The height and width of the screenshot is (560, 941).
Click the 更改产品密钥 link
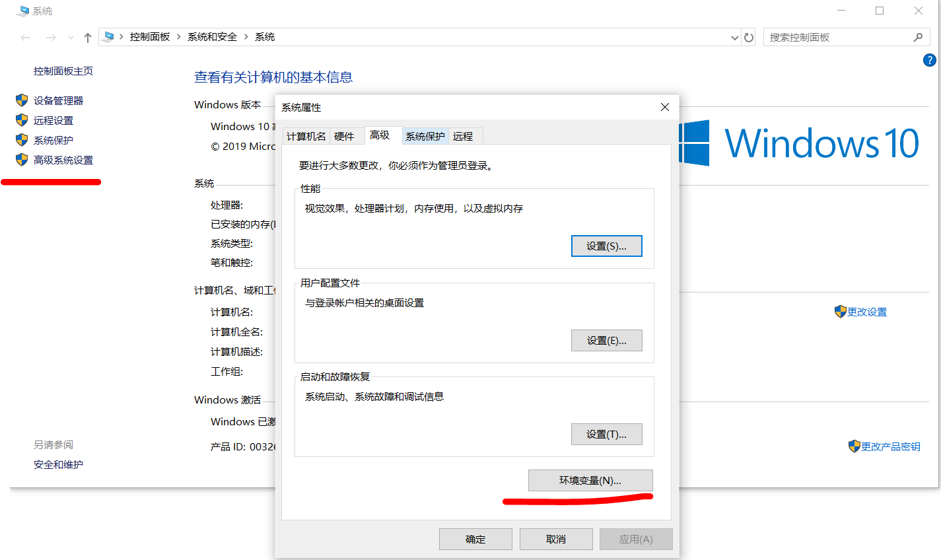[x=891, y=447]
